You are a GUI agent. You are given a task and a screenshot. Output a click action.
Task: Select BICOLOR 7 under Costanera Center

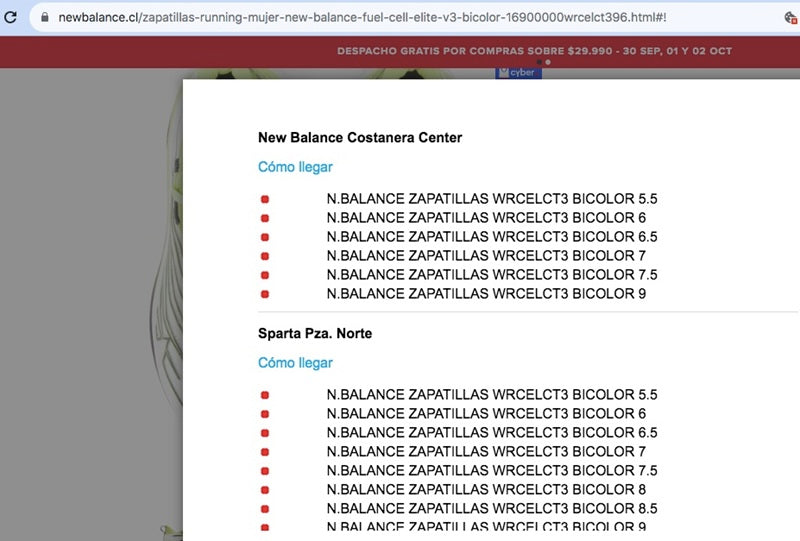[486, 255]
